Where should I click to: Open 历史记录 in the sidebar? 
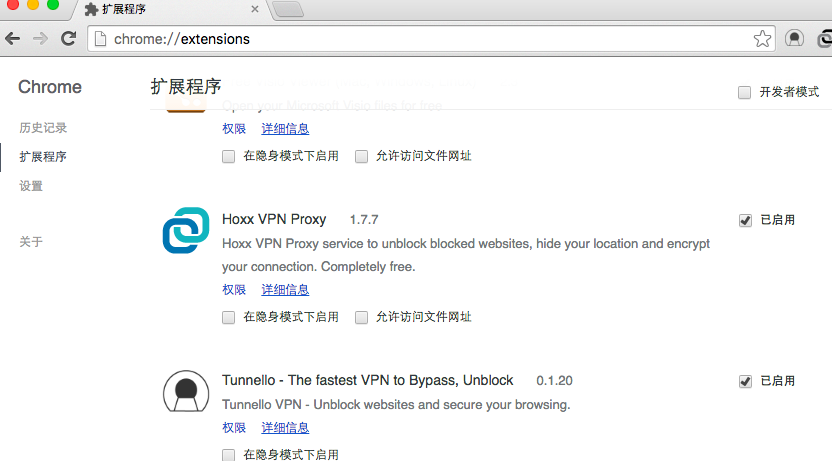point(43,128)
